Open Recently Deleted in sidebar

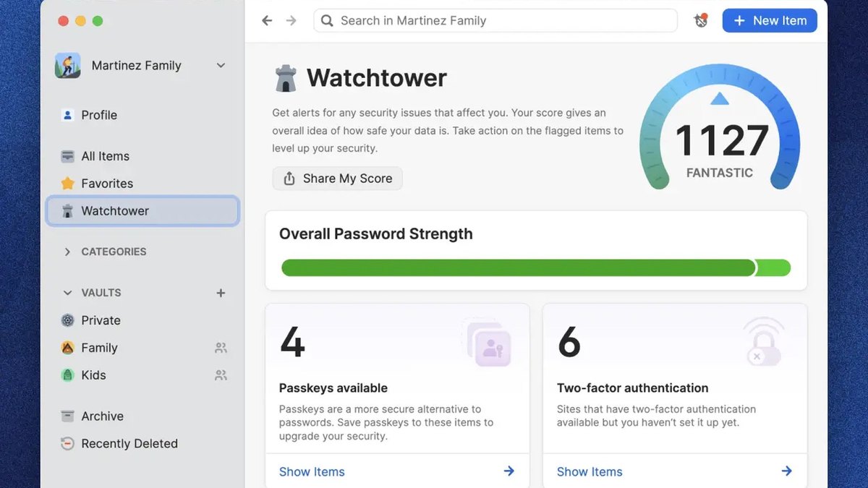pyautogui.click(x=143, y=444)
